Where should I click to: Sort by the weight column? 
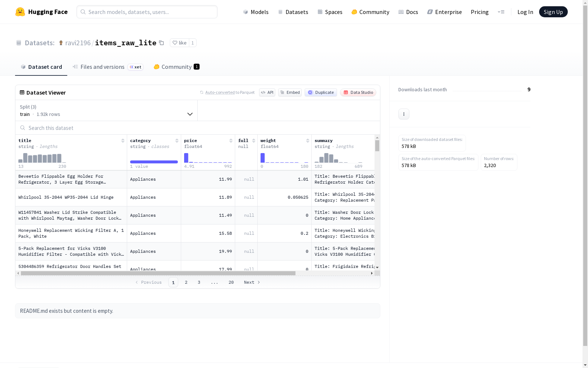[x=308, y=141]
